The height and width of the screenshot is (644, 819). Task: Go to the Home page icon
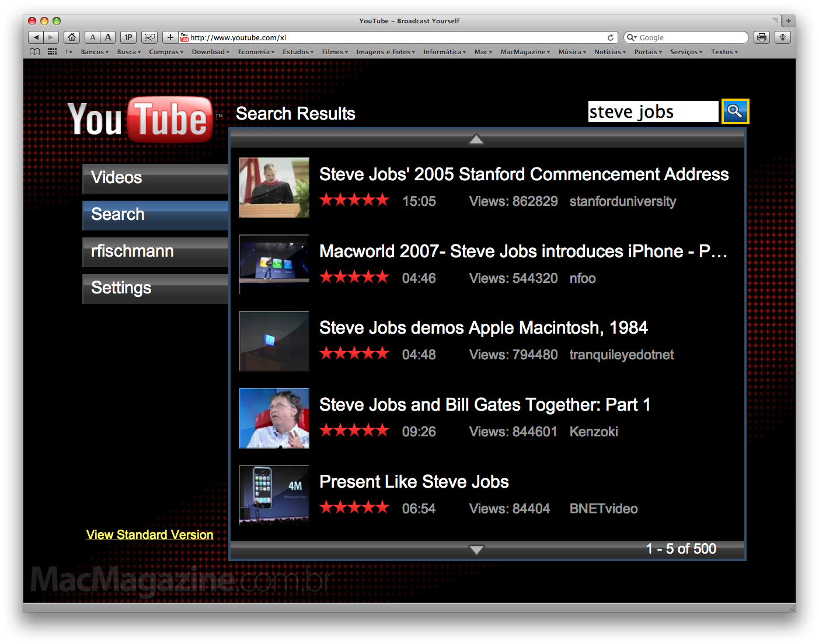point(72,37)
